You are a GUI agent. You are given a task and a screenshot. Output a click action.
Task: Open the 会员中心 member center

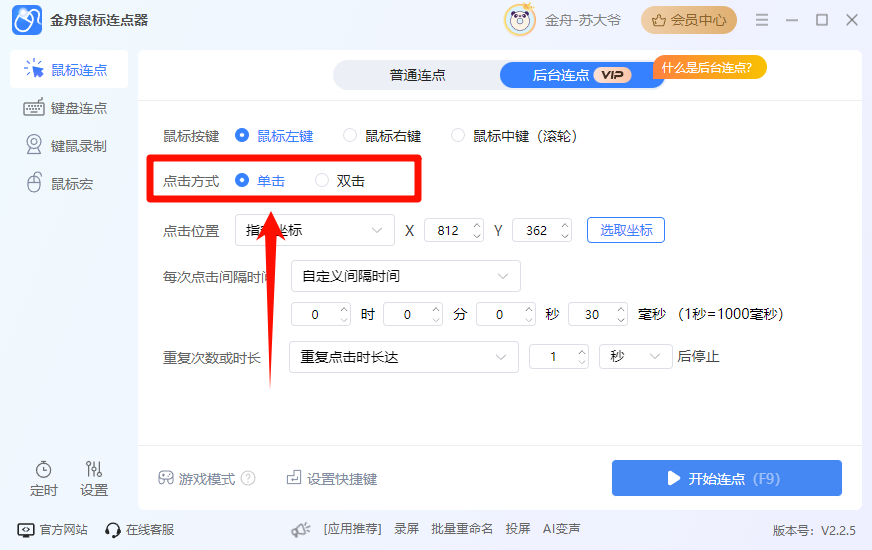[x=688, y=20]
